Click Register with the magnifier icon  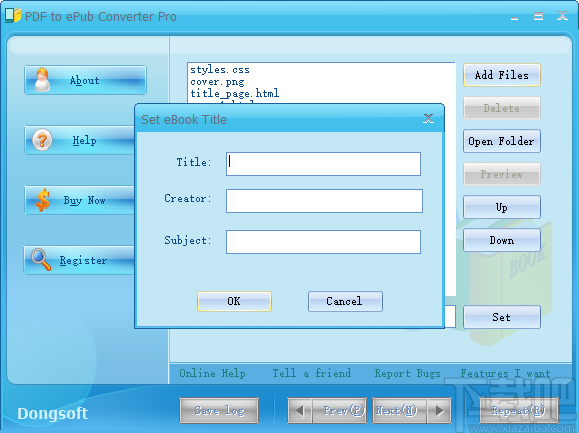(x=80, y=260)
